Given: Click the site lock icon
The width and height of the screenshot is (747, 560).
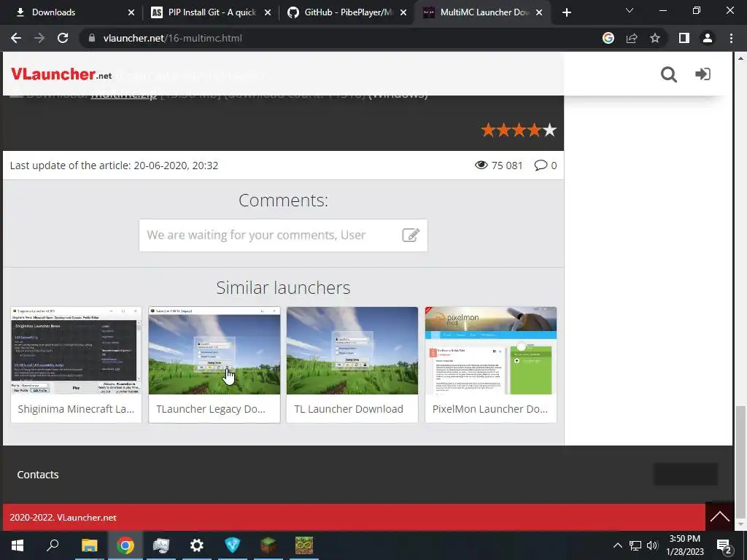Looking at the screenshot, I should point(92,38).
